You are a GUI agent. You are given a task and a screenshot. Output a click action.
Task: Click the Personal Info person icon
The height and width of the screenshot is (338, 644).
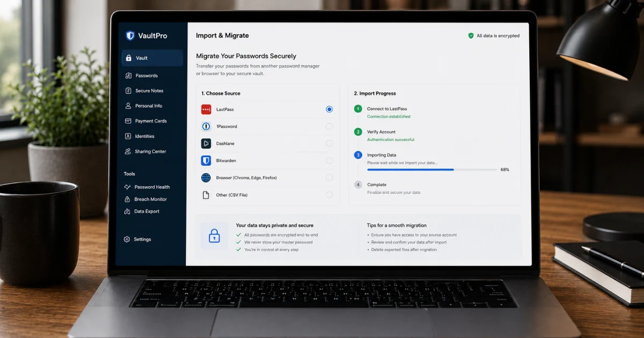(128, 106)
